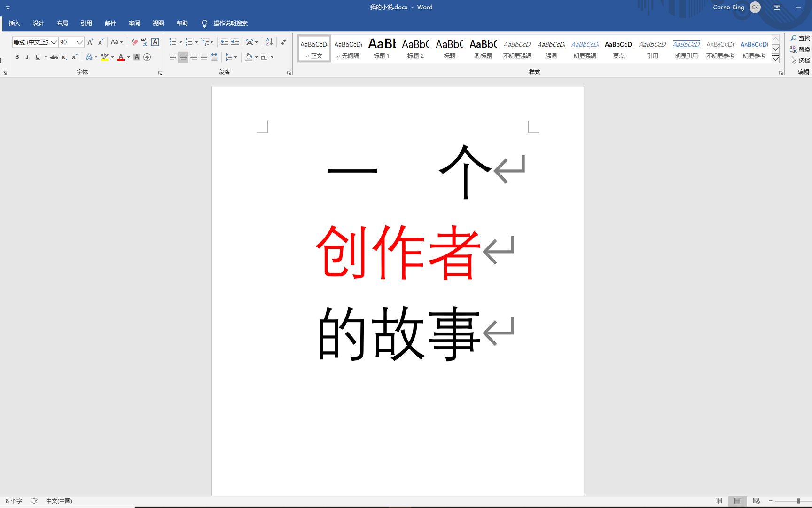Sort text with the A-Z icon

(x=269, y=42)
